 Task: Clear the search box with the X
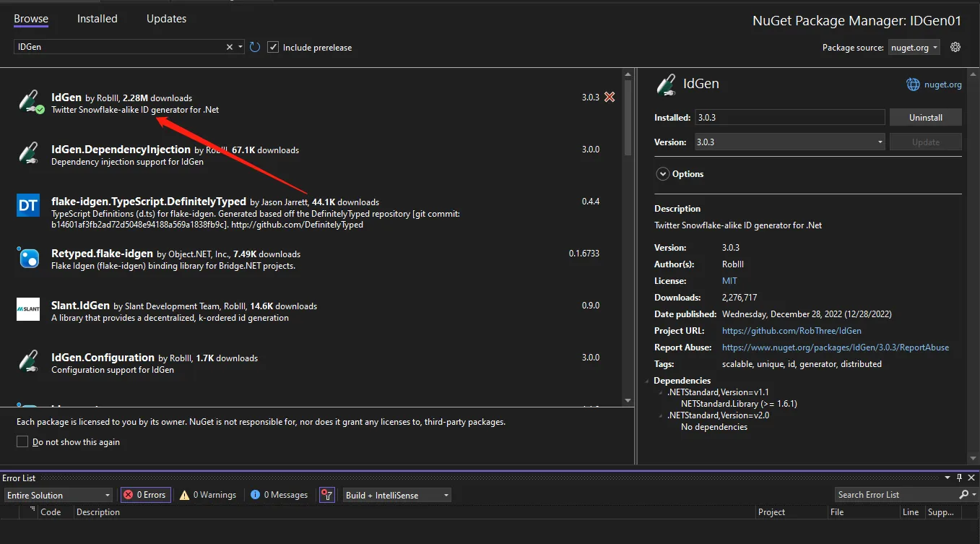[x=230, y=47]
